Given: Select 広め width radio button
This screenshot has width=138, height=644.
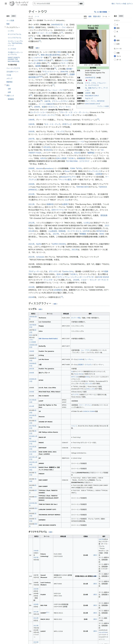Looking at the screenshot, I should pos(115,44).
